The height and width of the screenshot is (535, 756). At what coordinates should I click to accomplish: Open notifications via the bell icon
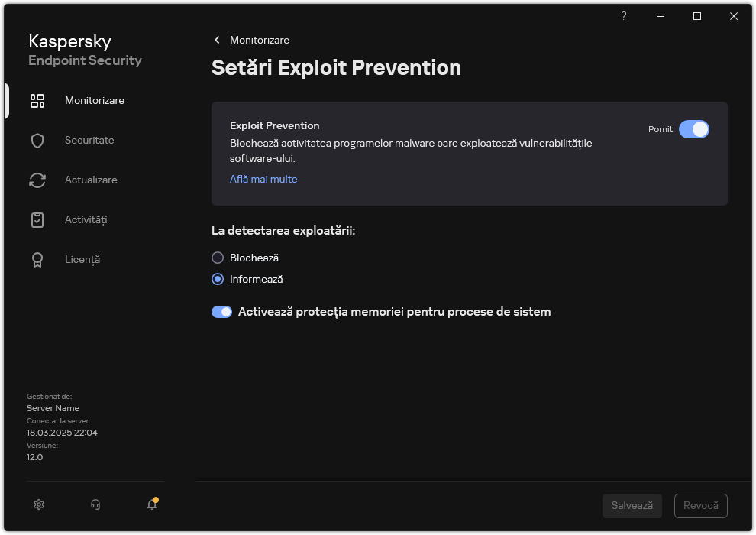click(151, 505)
